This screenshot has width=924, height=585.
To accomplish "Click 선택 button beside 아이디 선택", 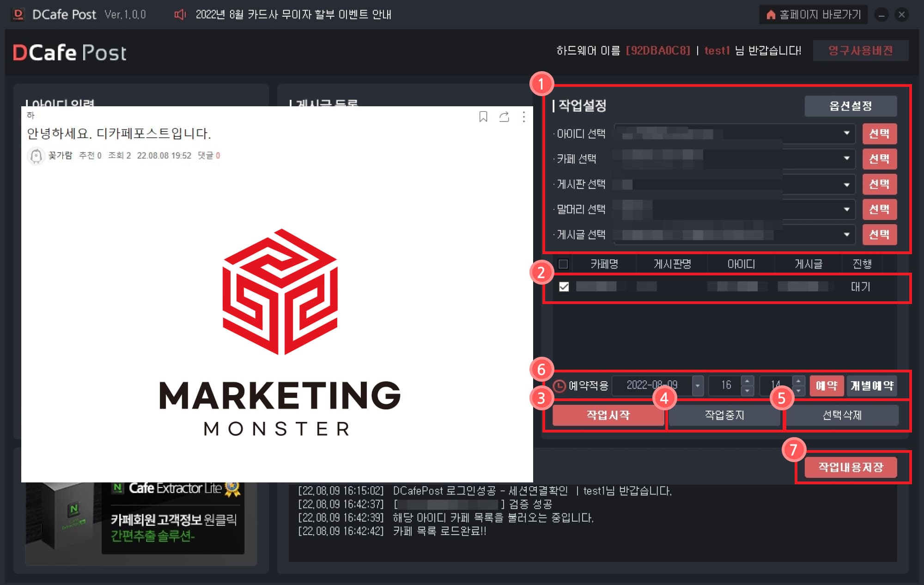I will (879, 134).
